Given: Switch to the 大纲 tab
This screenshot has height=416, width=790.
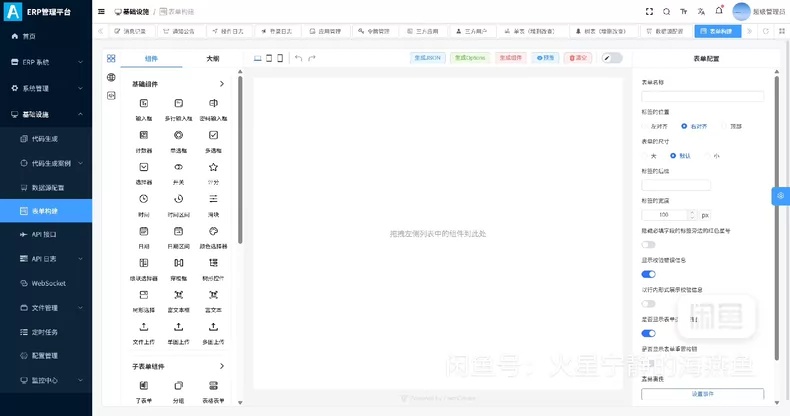Looking at the screenshot, I should pyautogui.click(x=213, y=58).
